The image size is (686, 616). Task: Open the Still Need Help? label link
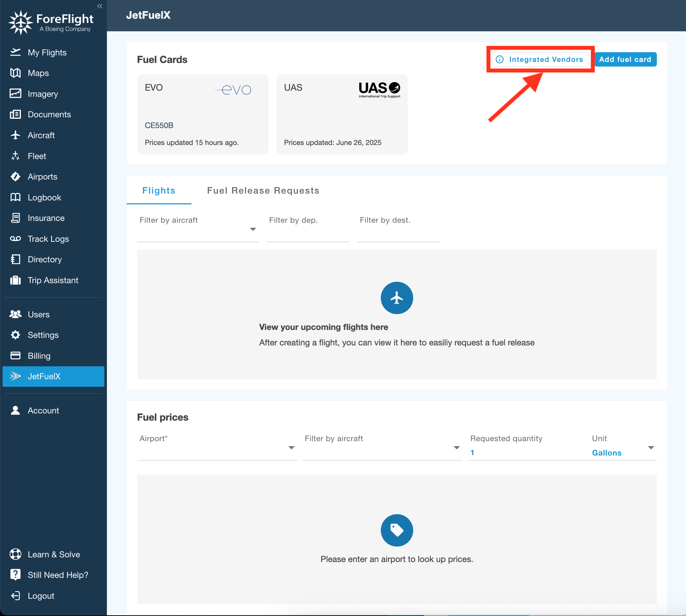point(58,575)
